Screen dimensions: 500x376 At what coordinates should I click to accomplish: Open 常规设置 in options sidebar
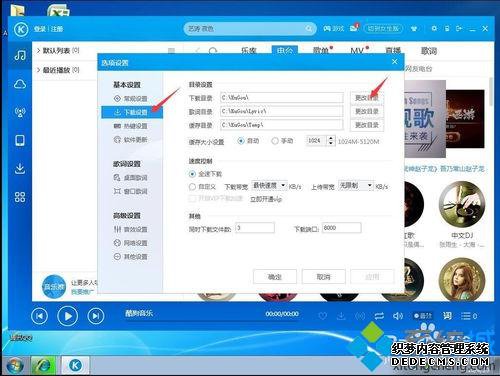[x=132, y=99]
